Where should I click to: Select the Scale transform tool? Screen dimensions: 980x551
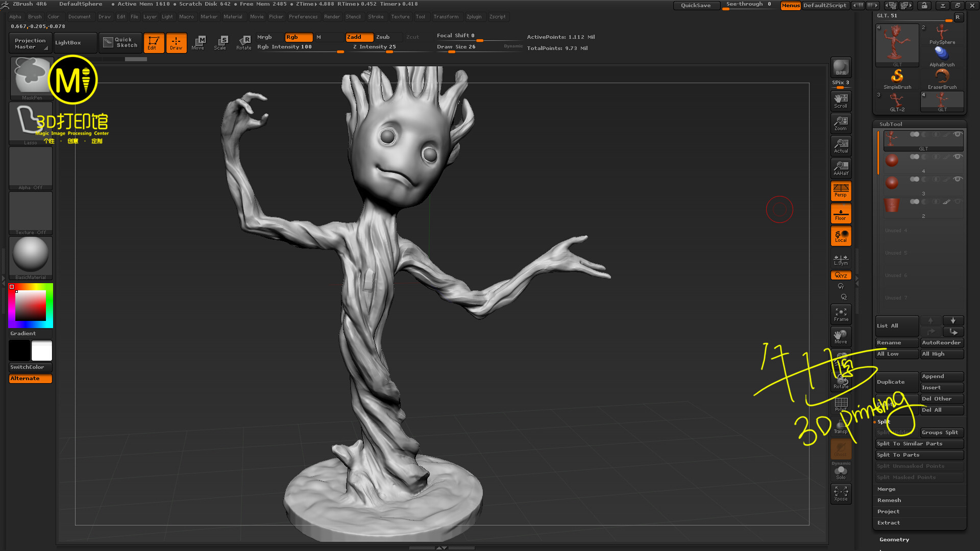click(x=220, y=42)
